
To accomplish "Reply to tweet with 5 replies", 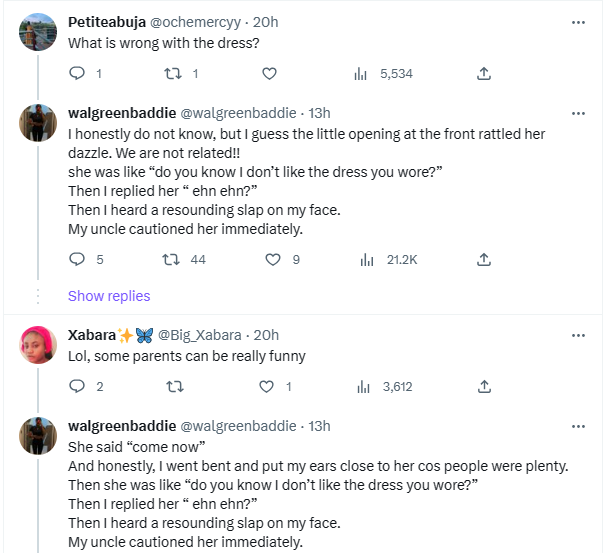I will [79, 259].
